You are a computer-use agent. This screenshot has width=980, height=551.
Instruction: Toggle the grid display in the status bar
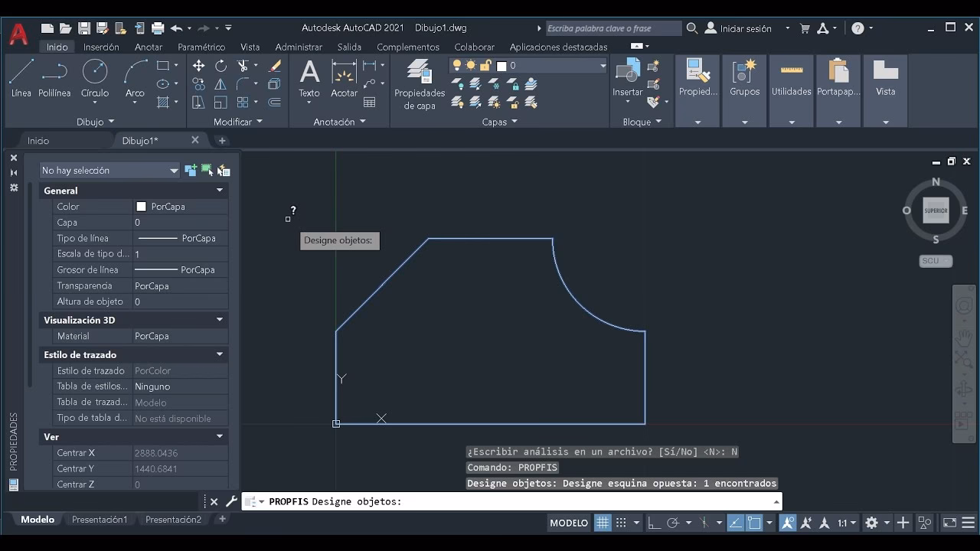603,523
